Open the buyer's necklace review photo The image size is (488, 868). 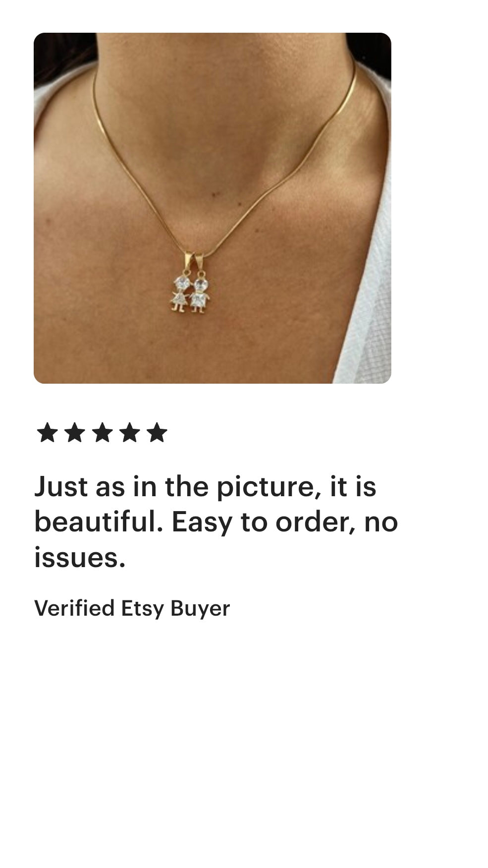pos(213,208)
